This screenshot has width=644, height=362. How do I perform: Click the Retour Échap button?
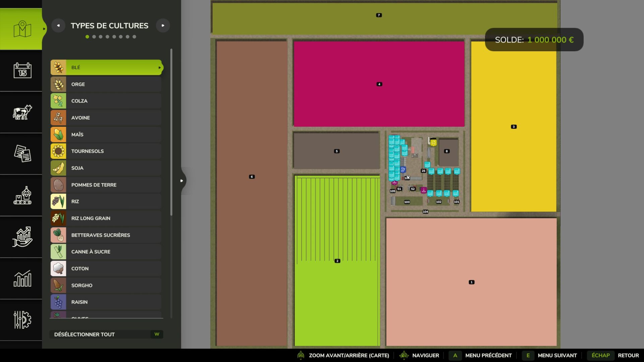point(613,355)
